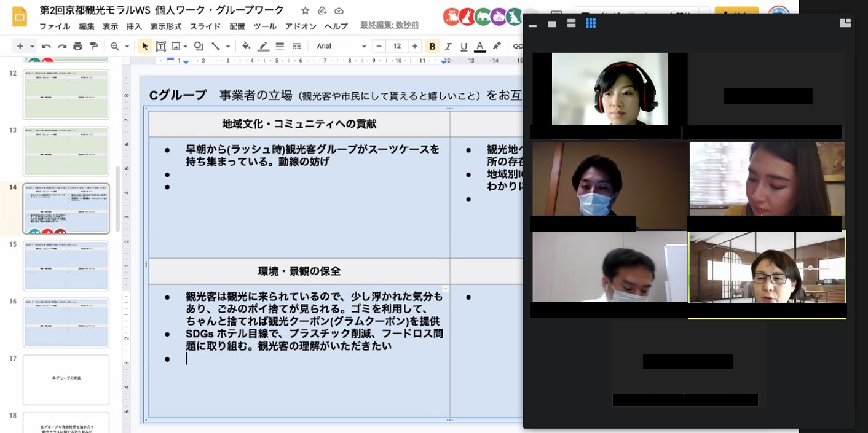Expand the zoom level dropdown arrow

point(127,46)
